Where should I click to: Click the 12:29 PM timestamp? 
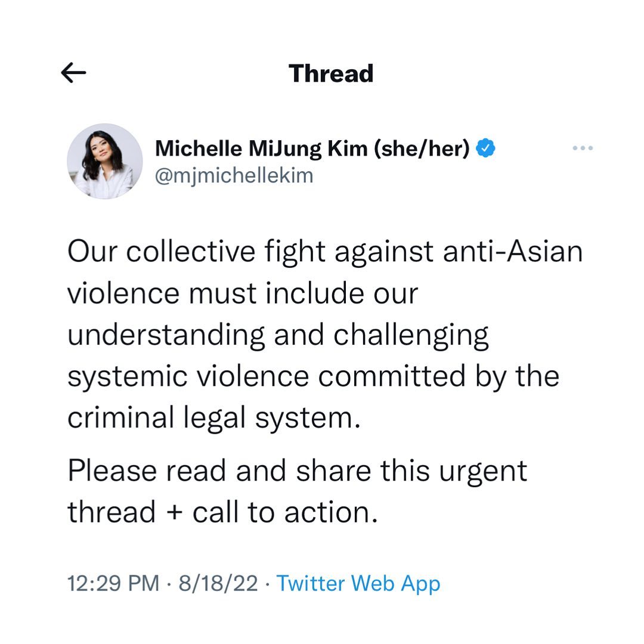113,583
